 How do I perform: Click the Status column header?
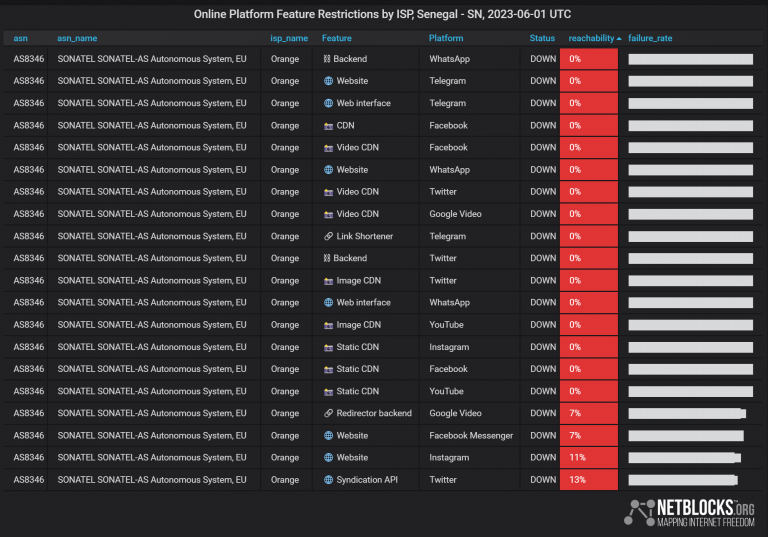(542, 38)
